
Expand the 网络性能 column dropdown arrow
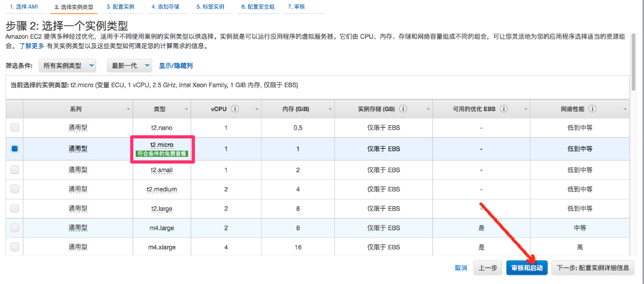pos(625,109)
